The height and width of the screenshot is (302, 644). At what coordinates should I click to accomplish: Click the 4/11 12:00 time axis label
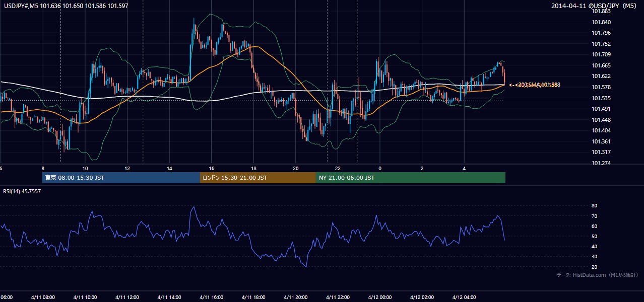[127, 297]
